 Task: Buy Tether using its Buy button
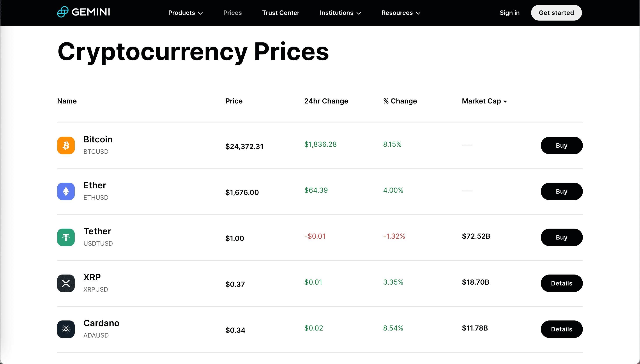[561, 238]
